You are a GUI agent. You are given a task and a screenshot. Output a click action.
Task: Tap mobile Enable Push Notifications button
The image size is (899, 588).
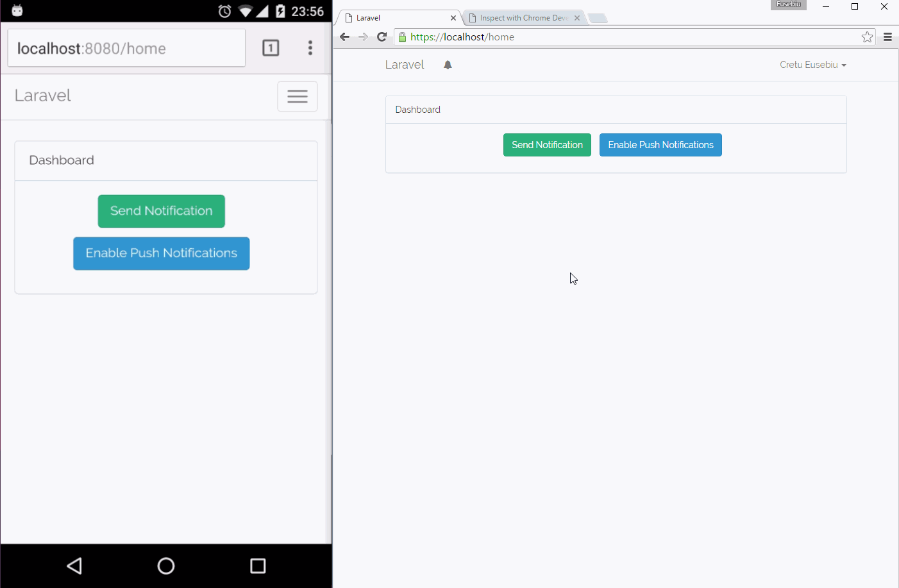(161, 253)
